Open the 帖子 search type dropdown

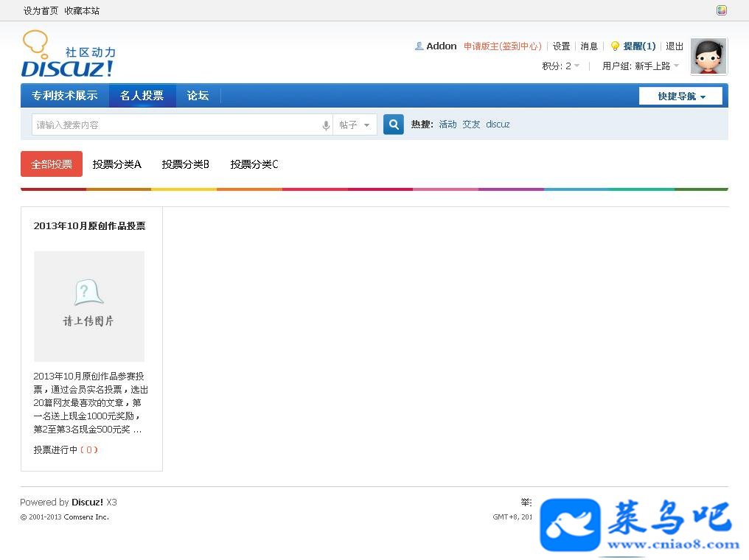click(355, 125)
